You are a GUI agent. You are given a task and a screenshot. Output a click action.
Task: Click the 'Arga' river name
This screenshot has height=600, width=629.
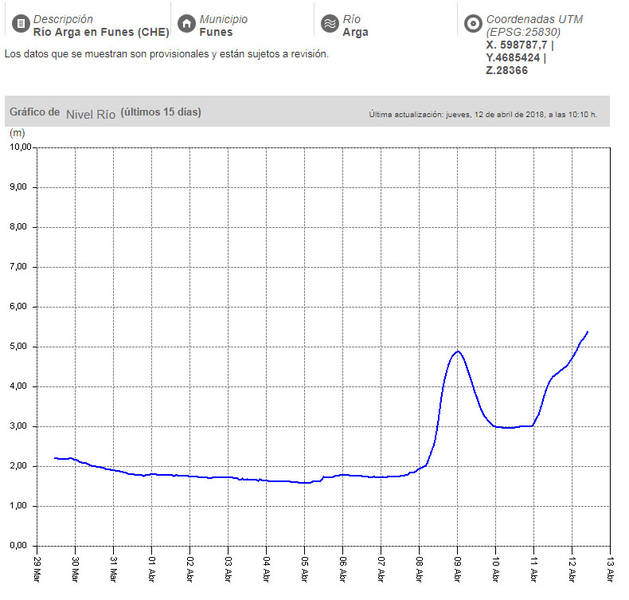[355, 32]
